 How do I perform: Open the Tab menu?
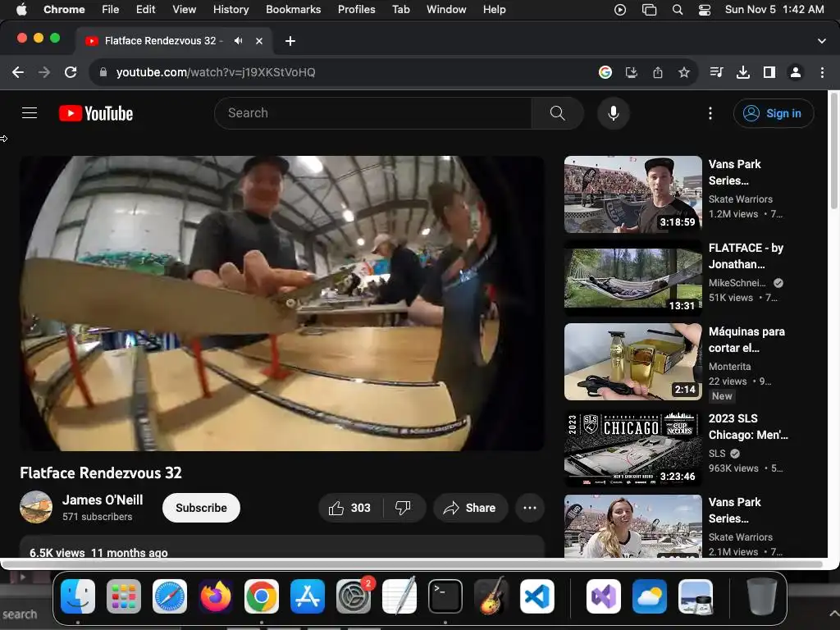[x=400, y=9]
